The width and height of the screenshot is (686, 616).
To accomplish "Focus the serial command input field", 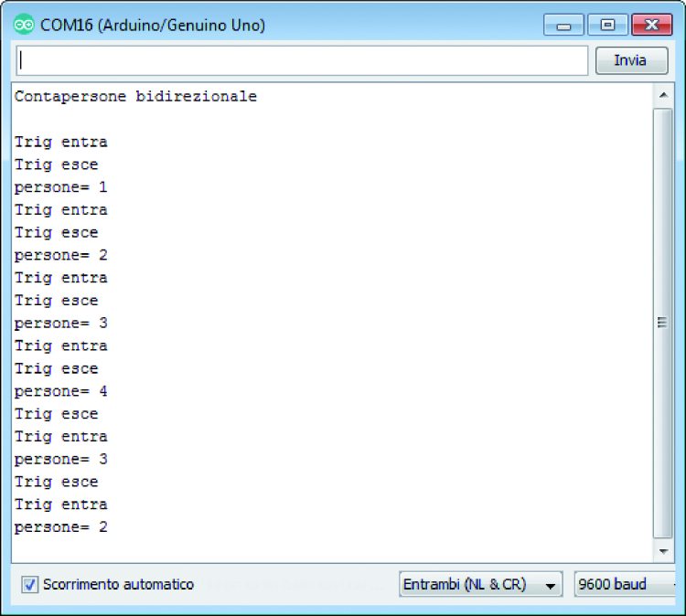I will click(x=303, y=60).
